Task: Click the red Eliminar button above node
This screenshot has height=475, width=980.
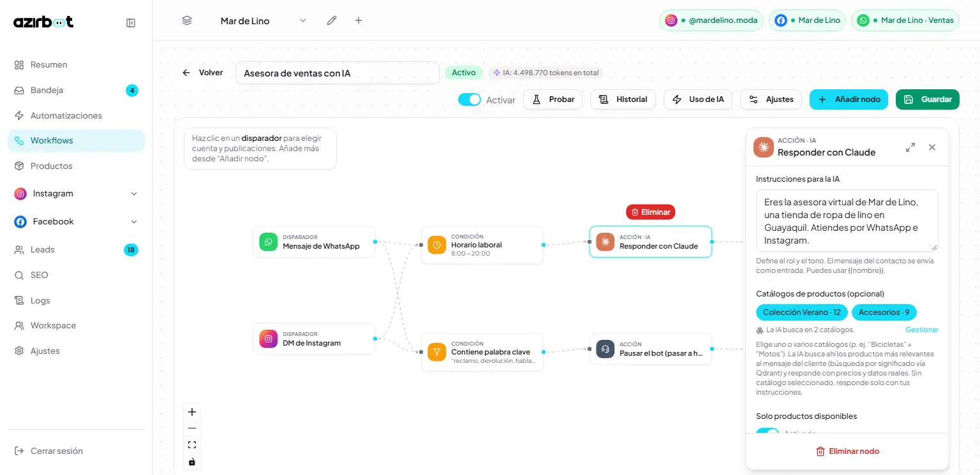Action: [x=650, y=212]
